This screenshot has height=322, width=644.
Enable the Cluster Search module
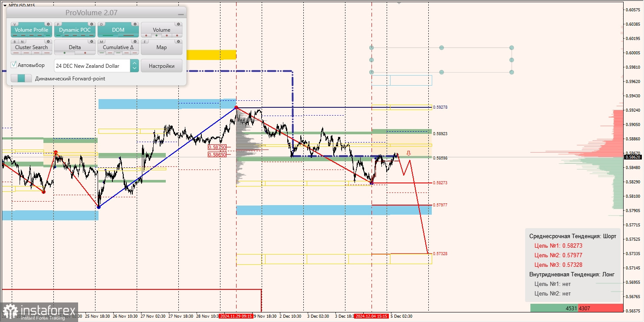(x=32, y=47)
